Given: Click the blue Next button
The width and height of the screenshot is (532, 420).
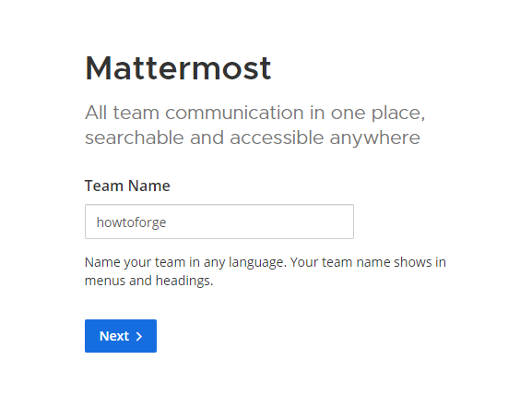Looking at the screenshot, I should tap(121, 336).
